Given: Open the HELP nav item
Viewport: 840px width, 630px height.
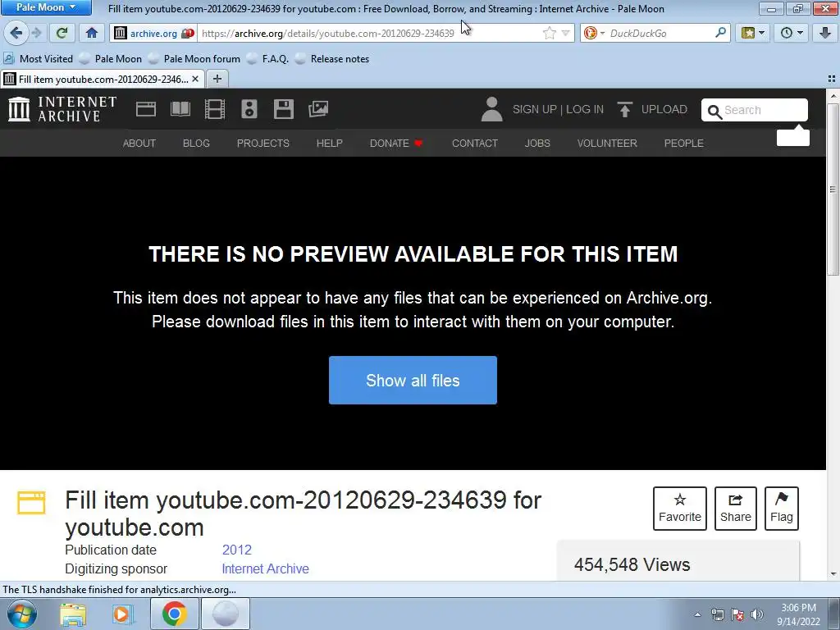Looking at the screenshot, I should pos(330,144).
